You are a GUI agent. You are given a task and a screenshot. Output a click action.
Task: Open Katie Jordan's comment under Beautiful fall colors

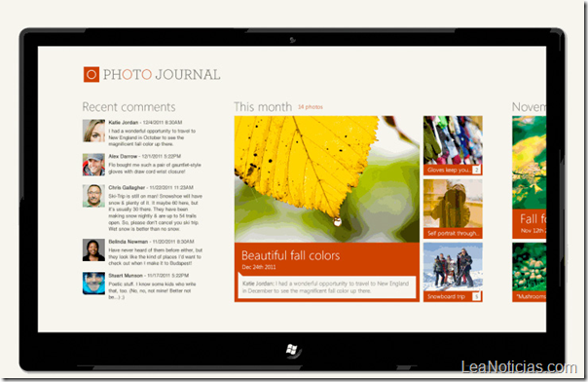pos(327,287)
